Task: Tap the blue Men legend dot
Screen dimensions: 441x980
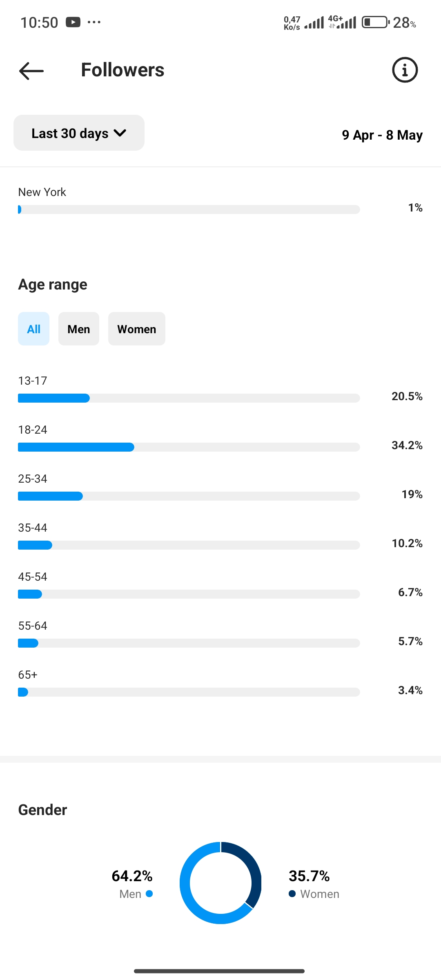Action: (x=149, y=893)
